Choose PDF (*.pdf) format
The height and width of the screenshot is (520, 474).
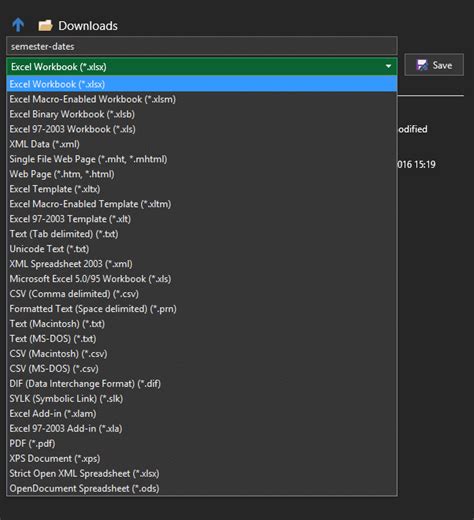[x=202, y=444]
